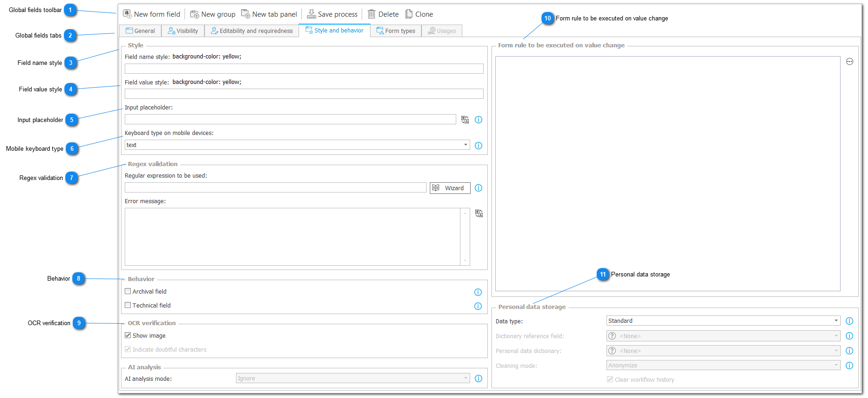Click the Field value style input box

pyautogui.click(x=304, y=94)
